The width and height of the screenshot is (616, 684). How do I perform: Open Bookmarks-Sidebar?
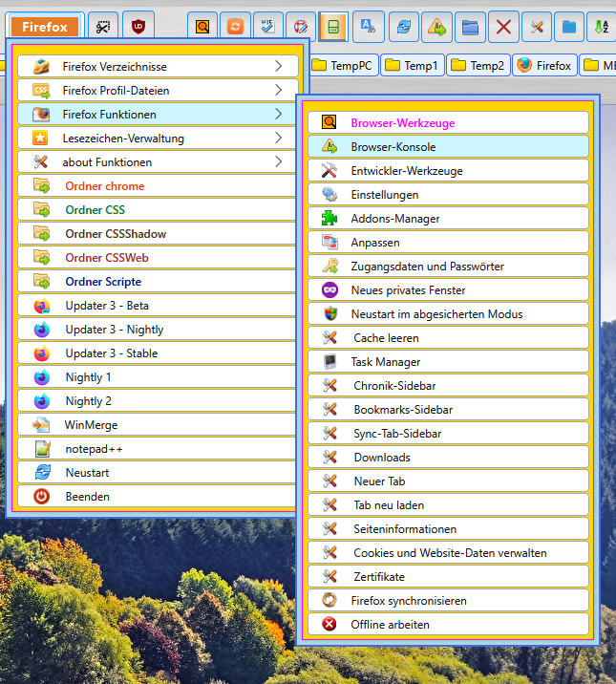pyautogui.click(x=448, y=410)
